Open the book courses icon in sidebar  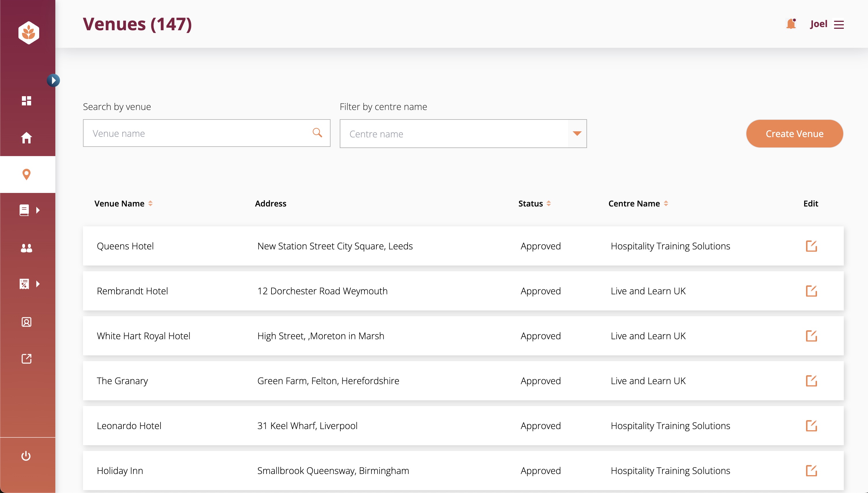coord(24,210)
